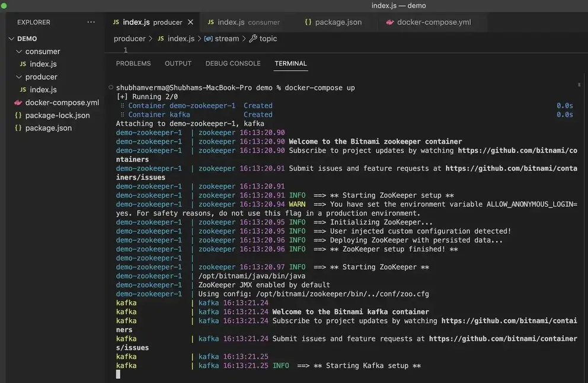Select the producer breadcrumb
The image size is (588, 383).
[129, 39]
